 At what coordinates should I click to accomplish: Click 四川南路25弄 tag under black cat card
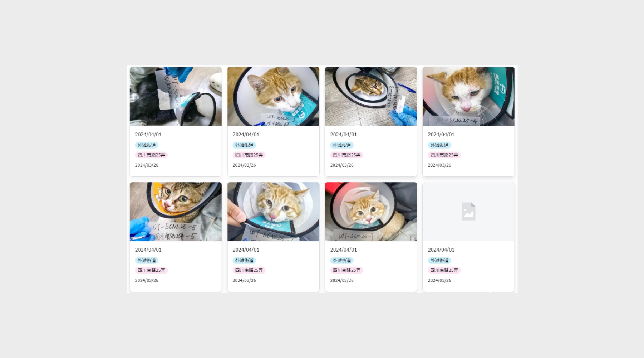point(151,155)
